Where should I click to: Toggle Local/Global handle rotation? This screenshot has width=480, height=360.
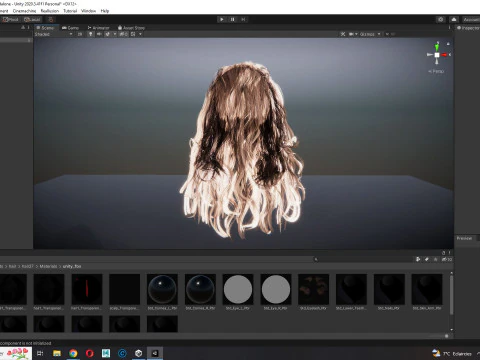point(32,19)
